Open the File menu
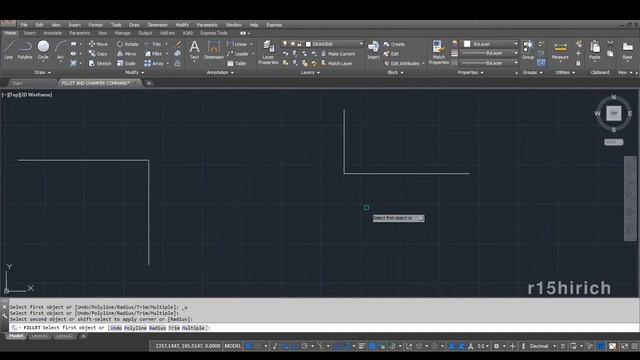 [24, 25]
